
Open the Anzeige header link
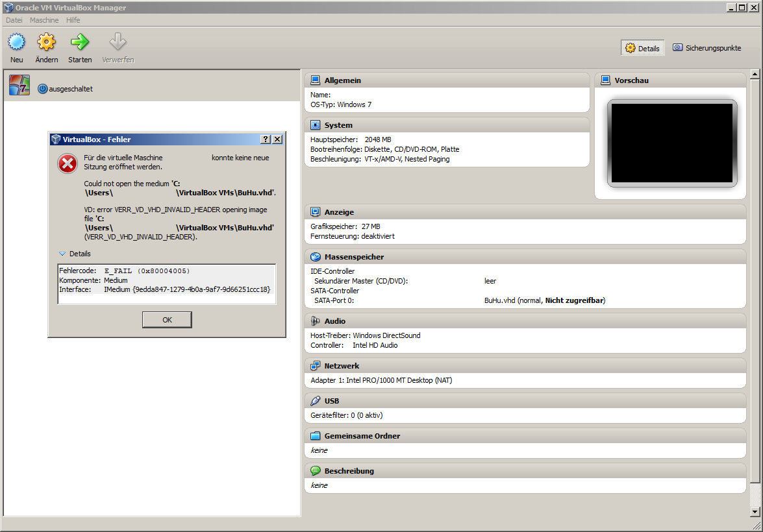pos(339,212)
